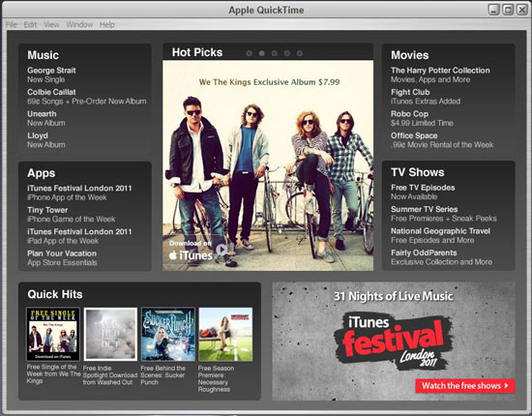Click Free Behind the Scenes Sucker Punch caption
Screen dimensions: 532x416
point(163,375)
